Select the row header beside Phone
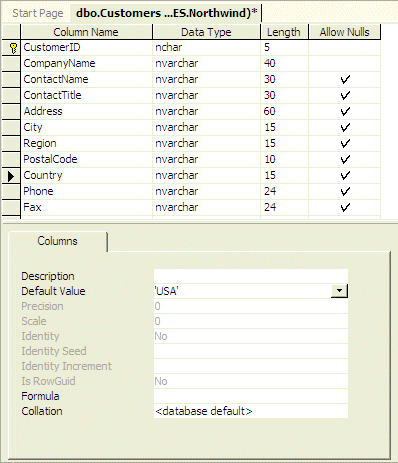 click(11, 192)
